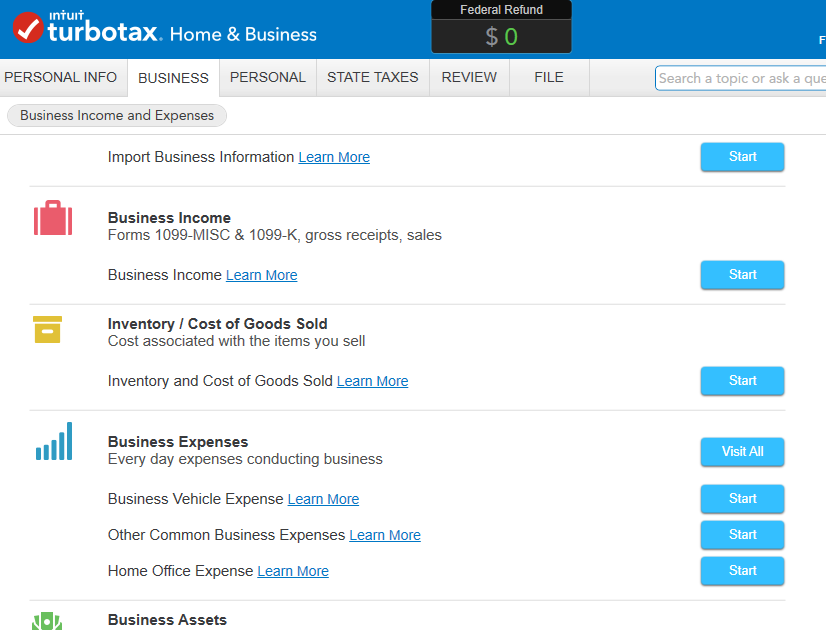Click the red briefcase Business Income icon

click(x=52, y=218)
